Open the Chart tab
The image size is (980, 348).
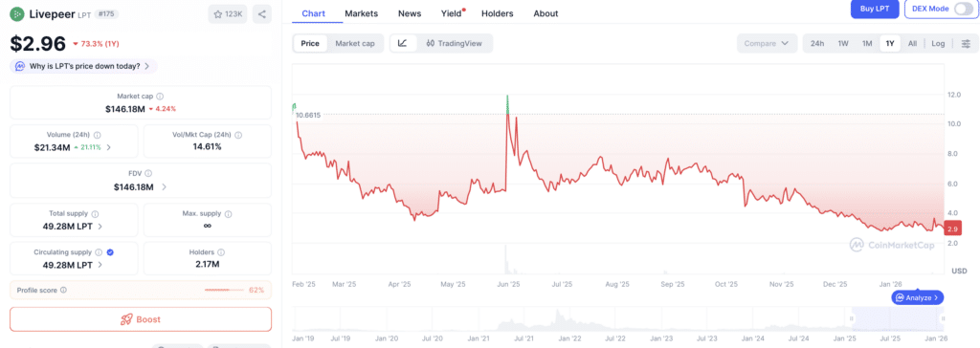coord(313,13)
